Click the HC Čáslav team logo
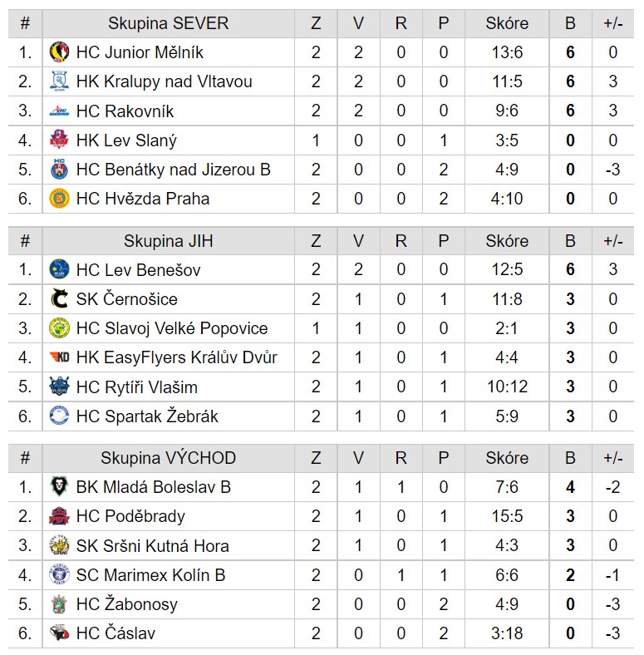The image size is (644, 655). [59, 633]
